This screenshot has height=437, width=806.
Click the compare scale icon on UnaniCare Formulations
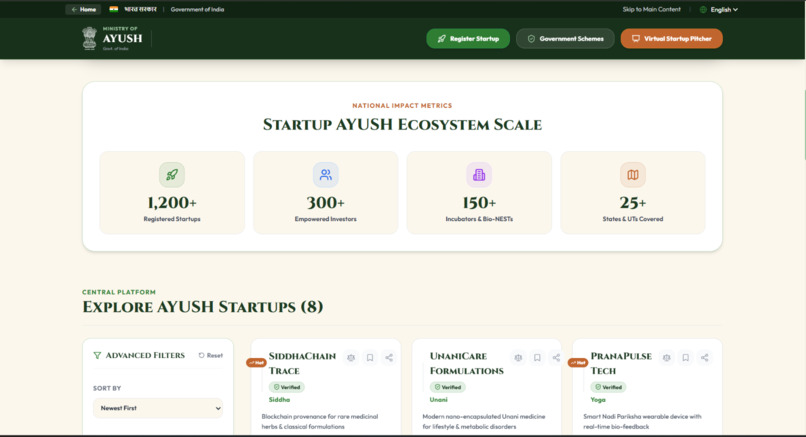(518, 358)
